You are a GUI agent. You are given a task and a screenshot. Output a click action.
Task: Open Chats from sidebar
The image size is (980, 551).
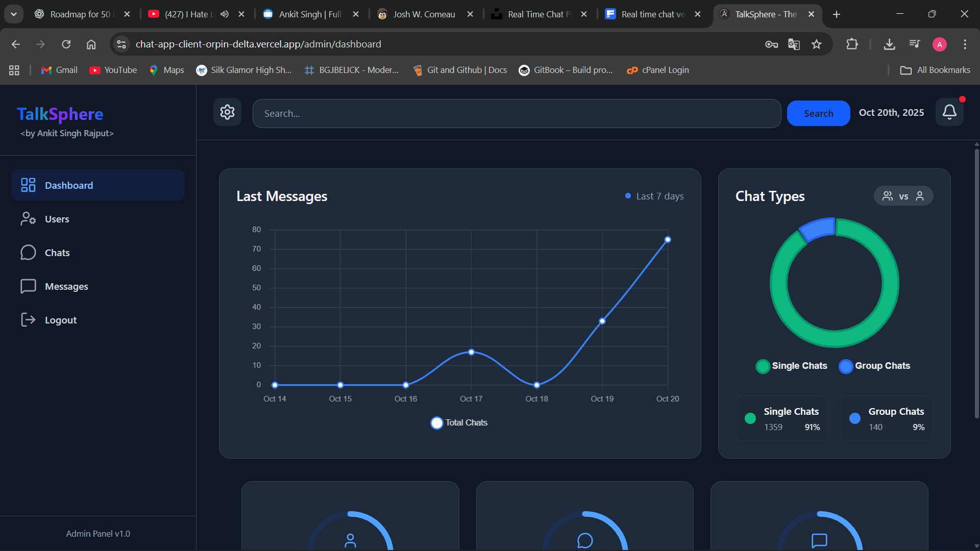tap(57, 253)
